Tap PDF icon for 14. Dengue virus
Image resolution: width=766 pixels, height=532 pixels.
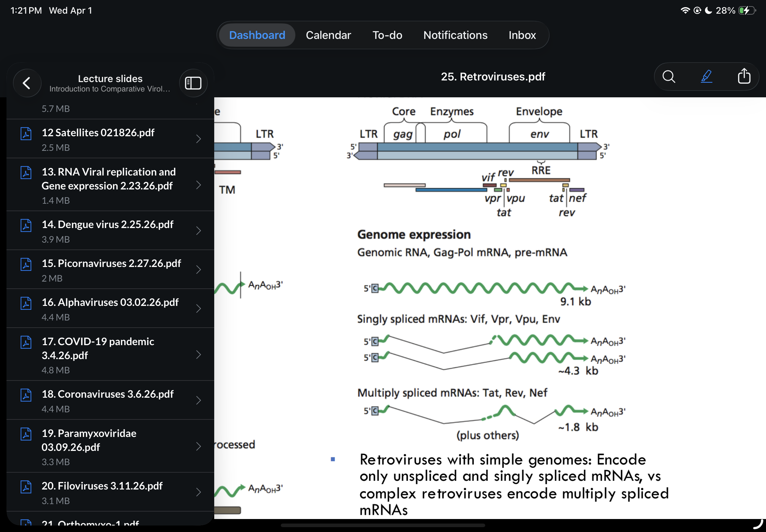click(x=26, y=225)
